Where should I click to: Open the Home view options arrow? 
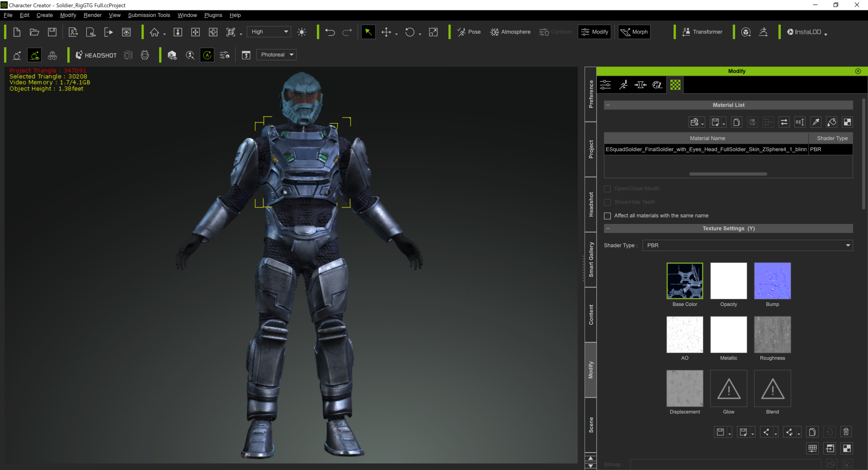click(x=164, y=34)
